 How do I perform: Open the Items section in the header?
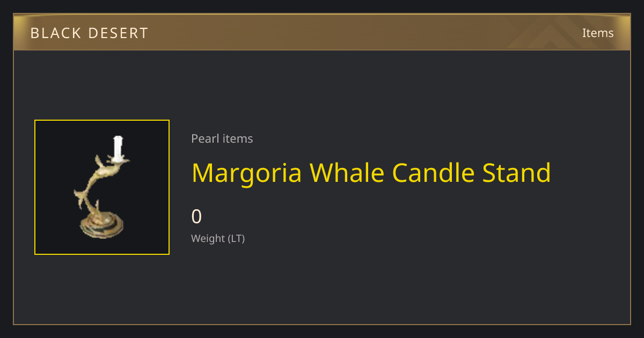click(598, 33)
